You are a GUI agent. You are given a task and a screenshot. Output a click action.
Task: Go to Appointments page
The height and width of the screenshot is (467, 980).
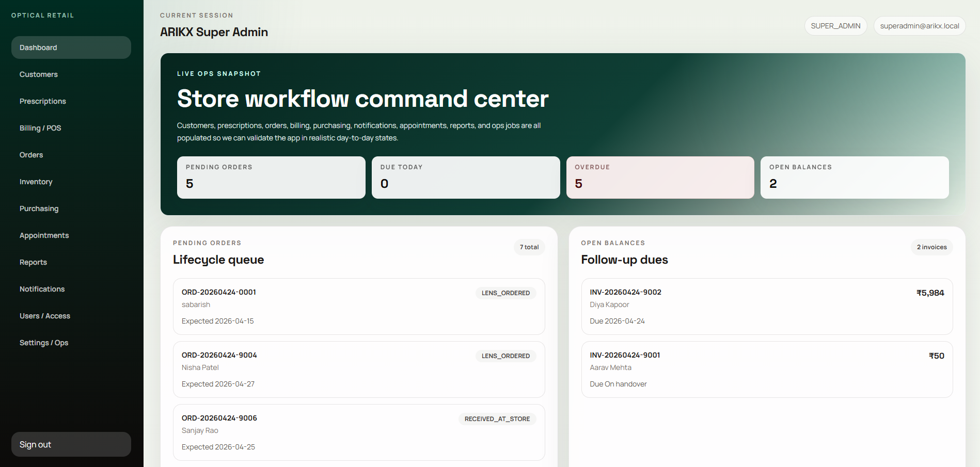click(x=44, y=235)
